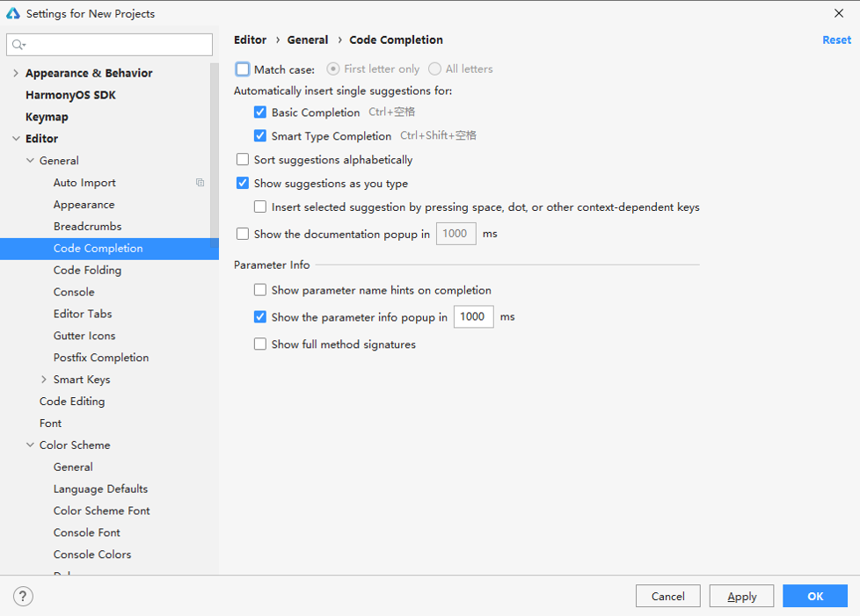Enable Show parameter name hints on completion

tap(260, 290)
